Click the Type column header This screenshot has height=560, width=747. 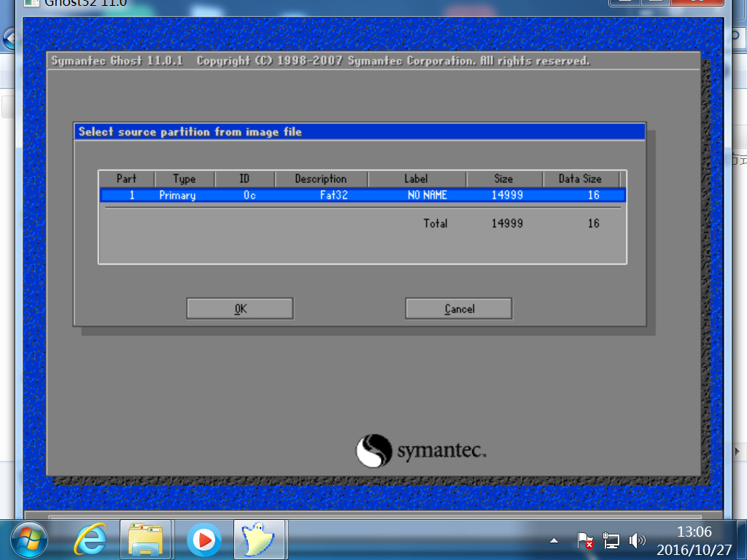(185, 179)
